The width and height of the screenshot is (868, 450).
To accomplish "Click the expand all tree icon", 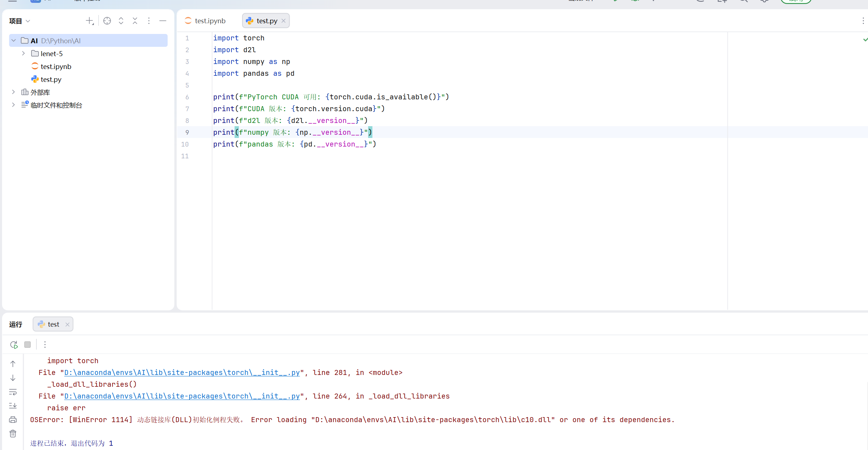I will coord(121,21).
